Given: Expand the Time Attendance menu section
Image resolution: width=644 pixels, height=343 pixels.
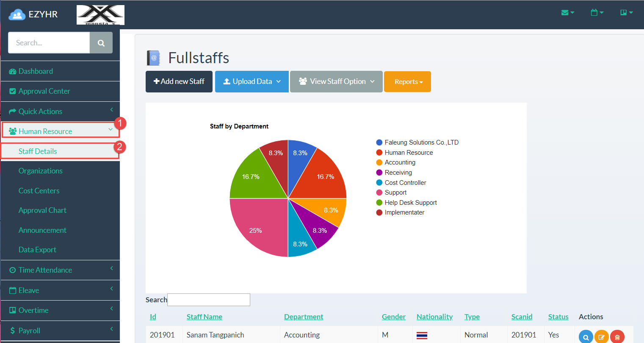Looking at the screenshot, I should coord(45,270).
